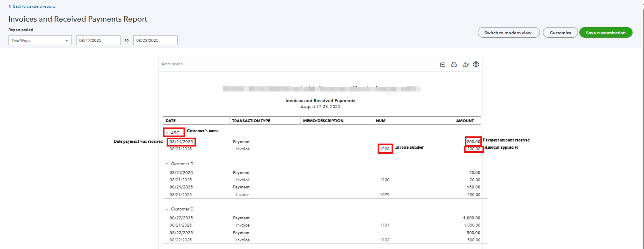Click the start date field 08/17/2025
The image size is (644, 249).
(98, 40)
